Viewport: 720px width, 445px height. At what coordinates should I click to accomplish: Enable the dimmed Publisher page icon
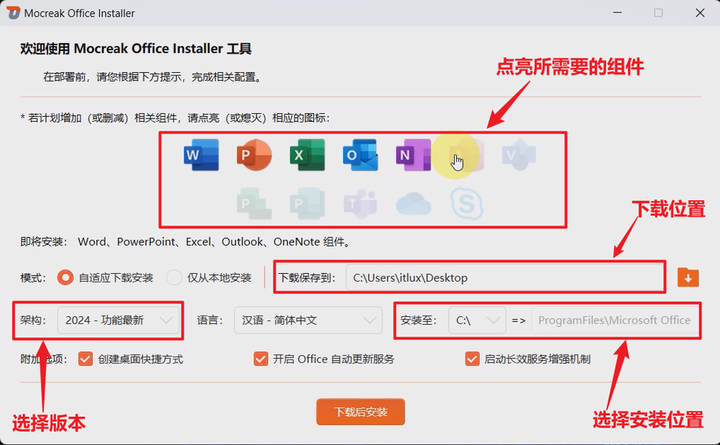pyautogui.click(x=307, y=203)
